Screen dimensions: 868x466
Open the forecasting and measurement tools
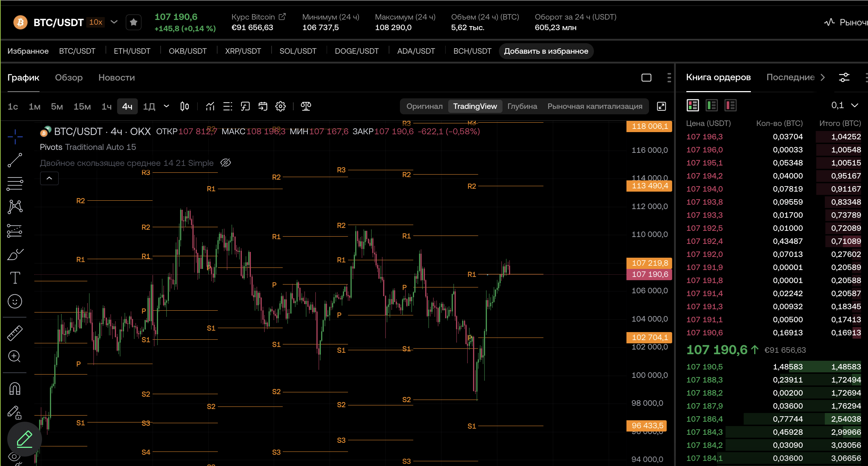15,230
